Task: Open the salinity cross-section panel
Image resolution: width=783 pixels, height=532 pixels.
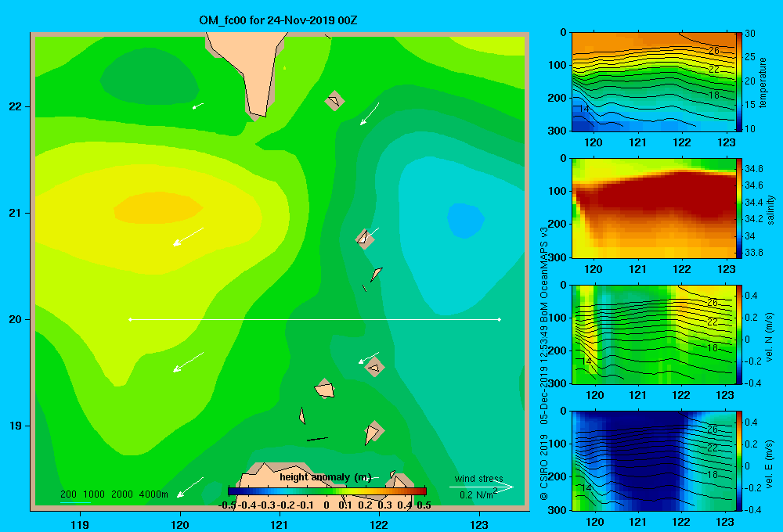Action: 654,209
